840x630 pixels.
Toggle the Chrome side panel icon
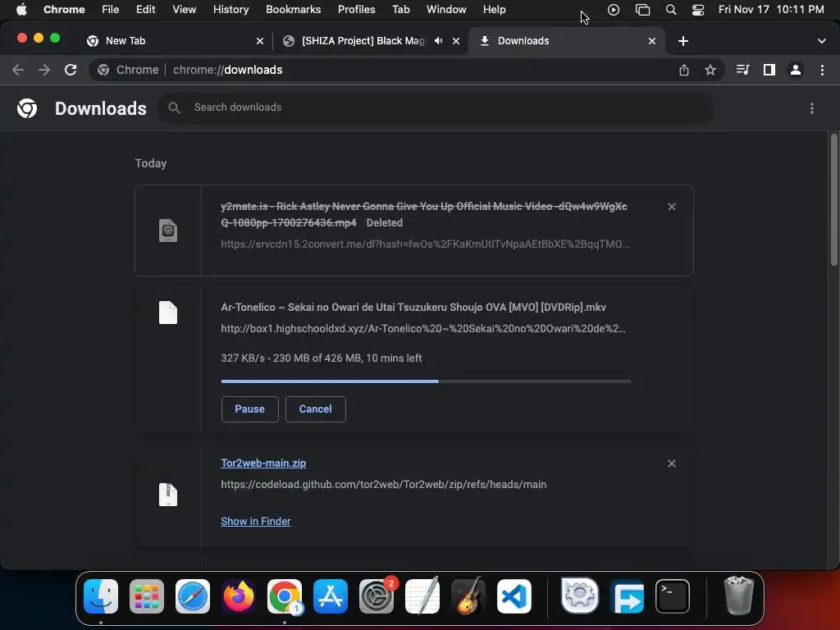point(769,70)
